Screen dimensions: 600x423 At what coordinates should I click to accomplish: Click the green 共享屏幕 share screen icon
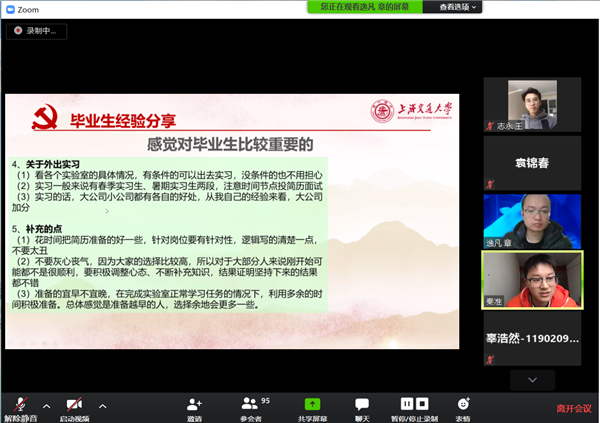point(312,405)
